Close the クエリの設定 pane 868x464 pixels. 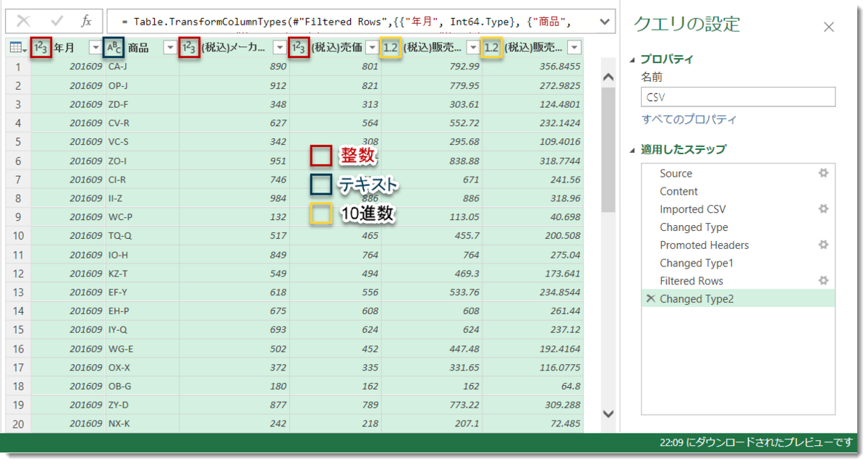point(829,26)
